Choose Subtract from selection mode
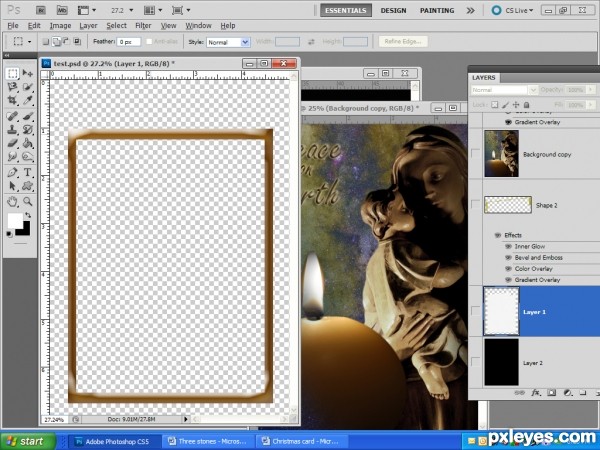 (66, 41)
